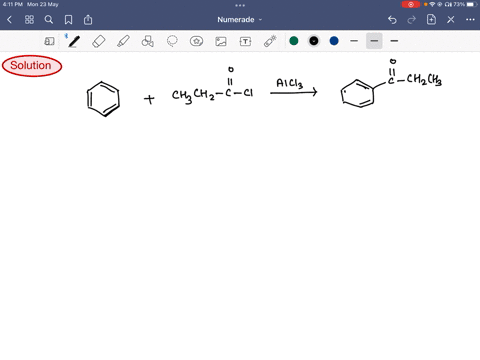Select the Eraser tool
This screenshot has width=480, height=360.
tap(99, 41)
